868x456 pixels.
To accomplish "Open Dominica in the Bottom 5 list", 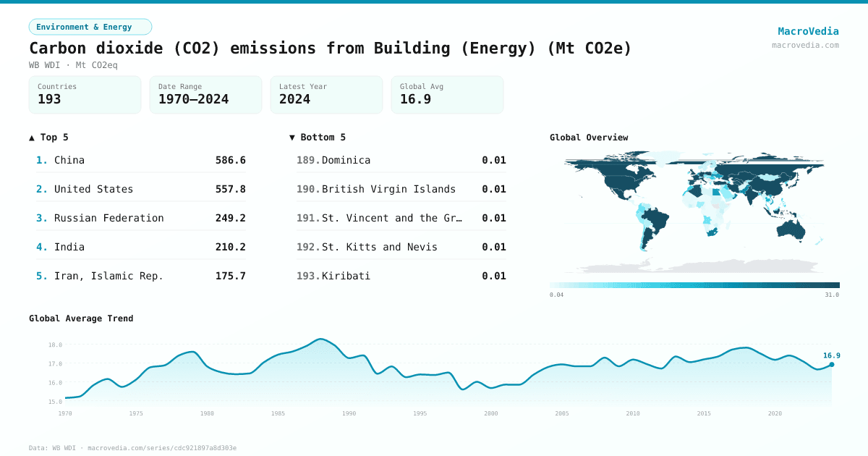I will (401, 160).
